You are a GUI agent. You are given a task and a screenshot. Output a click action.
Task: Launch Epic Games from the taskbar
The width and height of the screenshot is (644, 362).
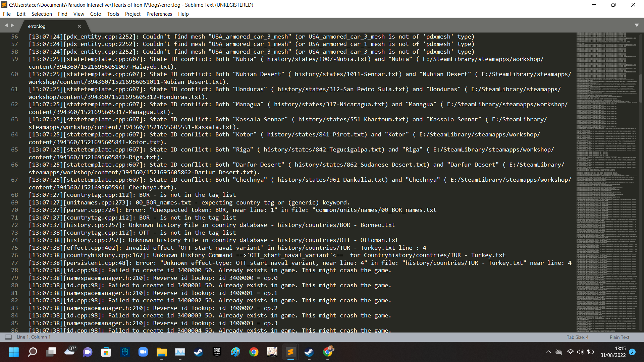click(217, 352)
